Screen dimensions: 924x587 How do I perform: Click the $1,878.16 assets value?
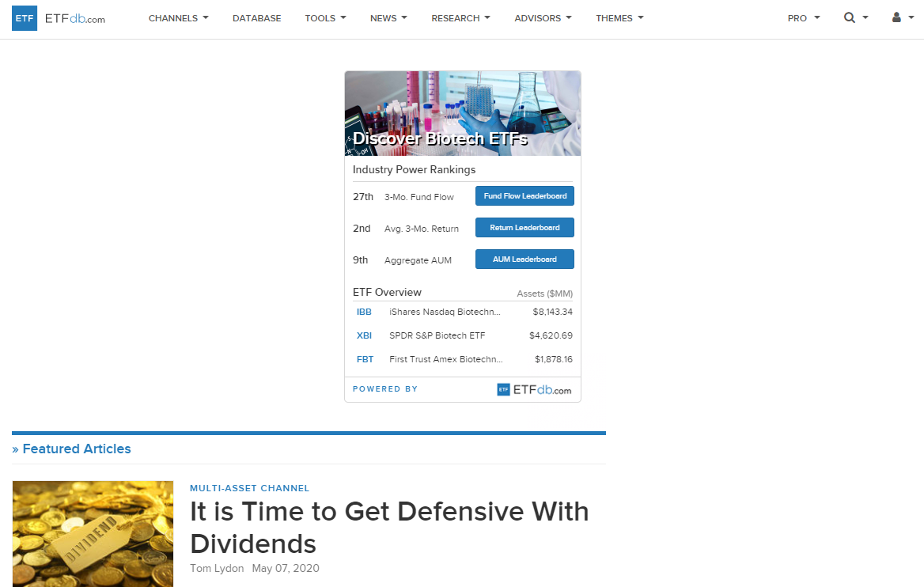coord(554,359)
